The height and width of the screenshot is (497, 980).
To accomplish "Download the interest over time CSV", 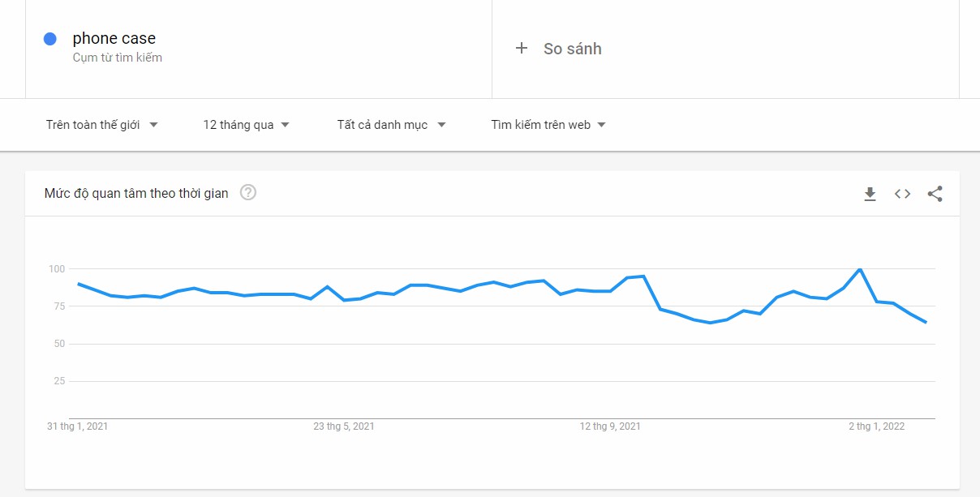I will (x=870, y=194).
